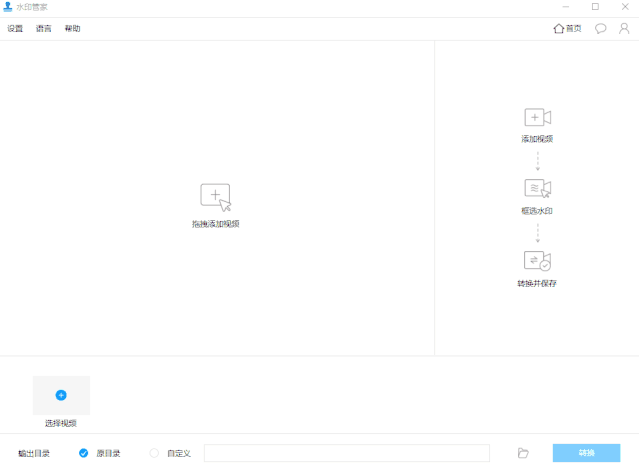The height and width of the screenshot is (470, 639).
Task: Click the 添加视频 step icon
Action: pyautogui.click(x=538, y=117)
